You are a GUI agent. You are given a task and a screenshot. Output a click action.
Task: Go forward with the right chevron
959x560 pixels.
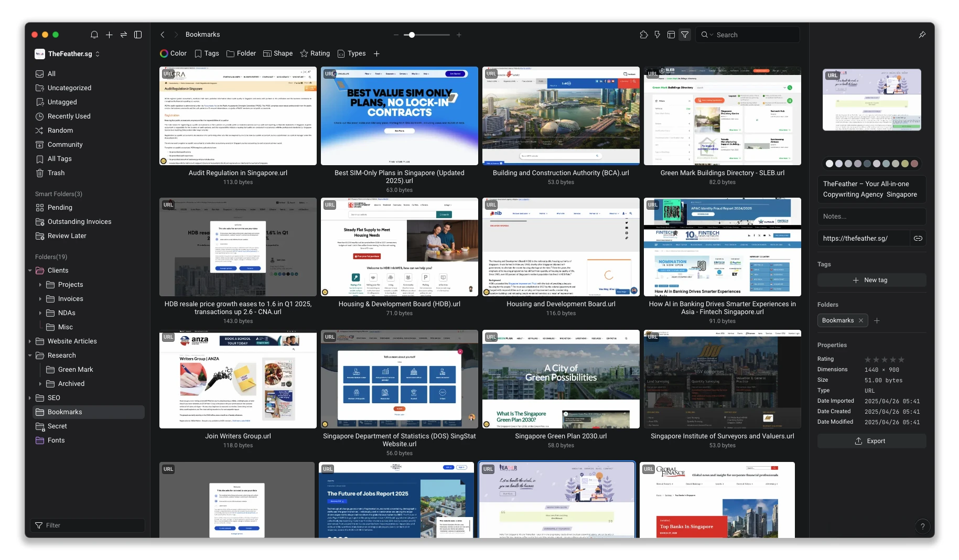[176, 35]
